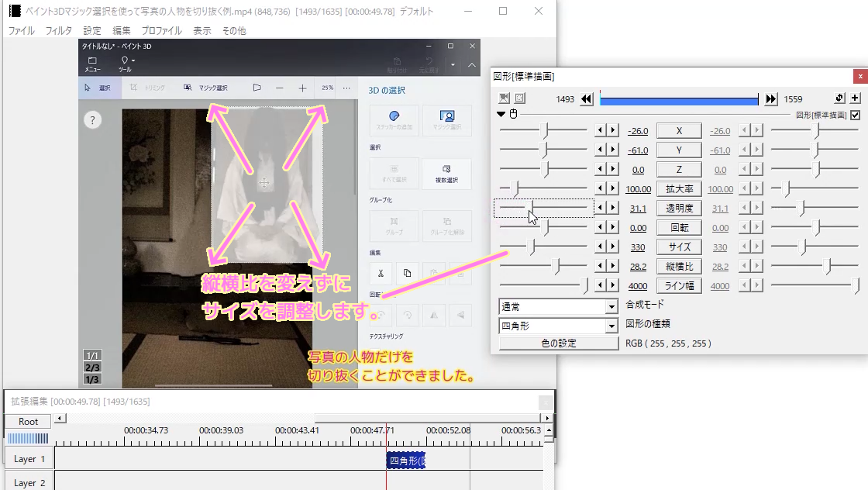This screenshot has height=490, width=868.
Task: Click the zoom out minus icon in Paint 3D toolbar
Action: pyautogui.click(x=278, y=88)
